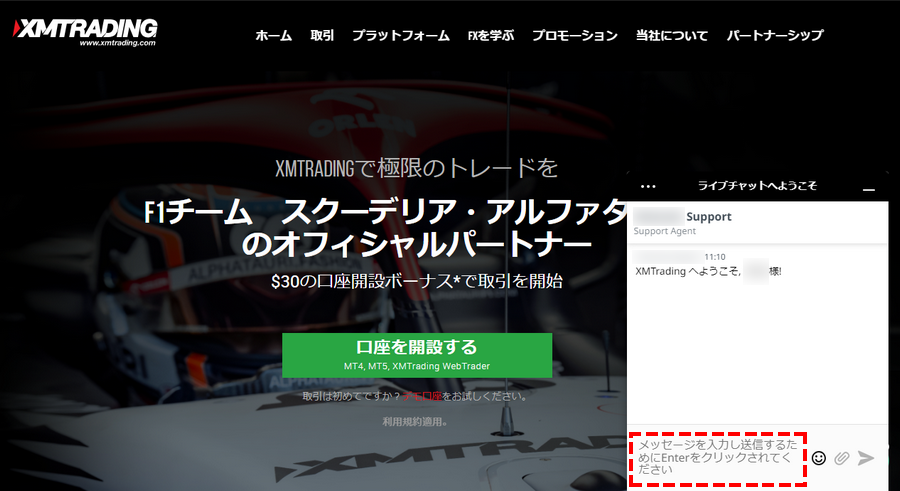This screenshot has height=491, width=900.
Task: Open the FXを学ぶ menu
Action: (491, 36)
